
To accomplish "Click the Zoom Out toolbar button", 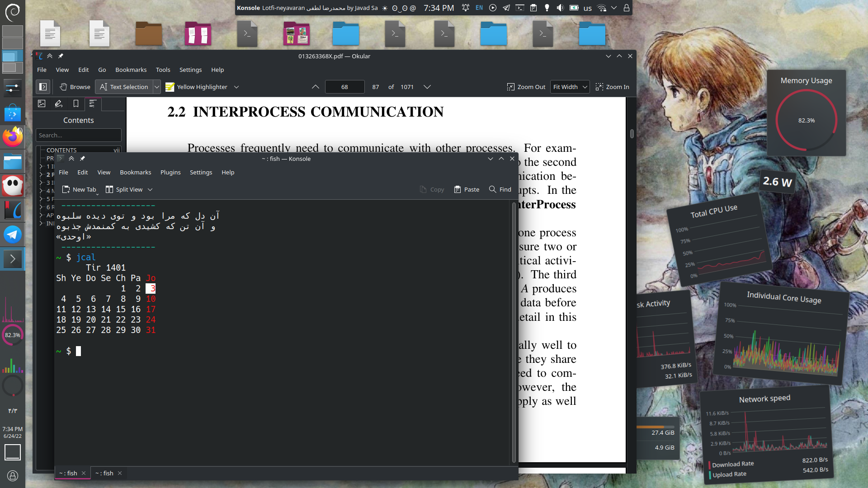I will 526,87.
